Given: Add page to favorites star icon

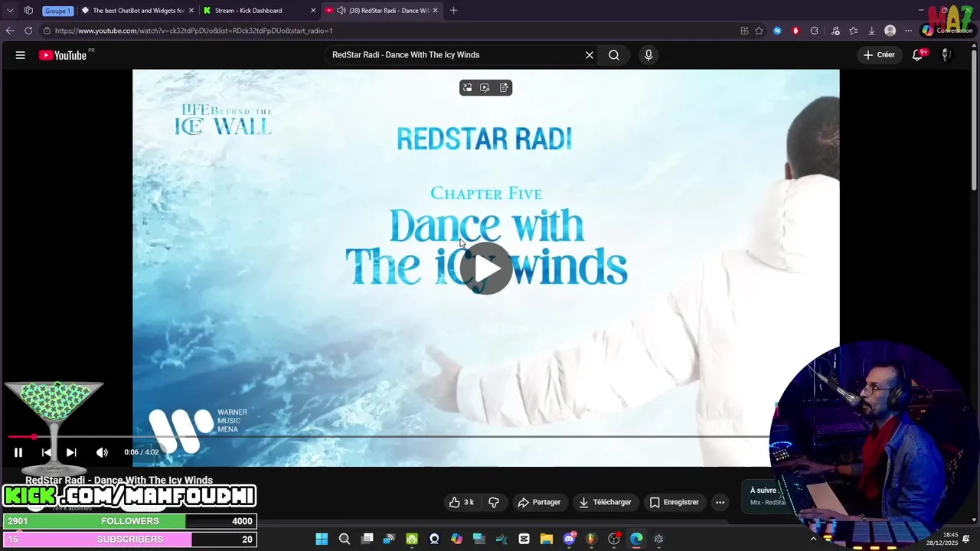Looking at the screenshot, I should tap(759, 31).
